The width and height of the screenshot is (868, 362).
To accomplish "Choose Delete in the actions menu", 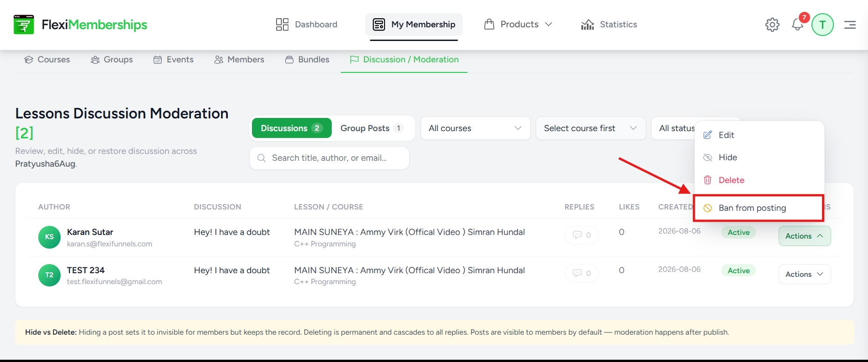I will pos(759,180).
